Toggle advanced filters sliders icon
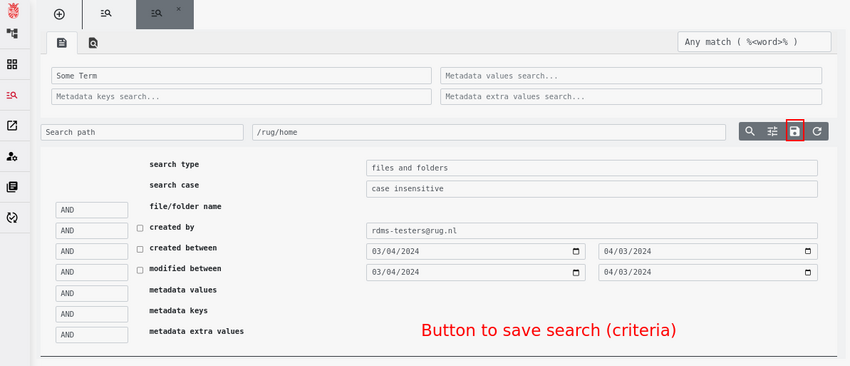 (x=772, y=131)
